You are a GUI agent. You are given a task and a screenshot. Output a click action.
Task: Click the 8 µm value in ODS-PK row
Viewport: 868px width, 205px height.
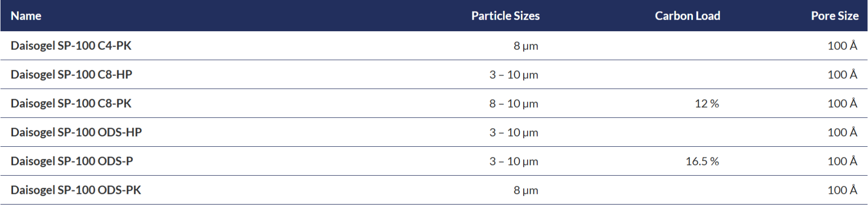[x=526, y=190]
